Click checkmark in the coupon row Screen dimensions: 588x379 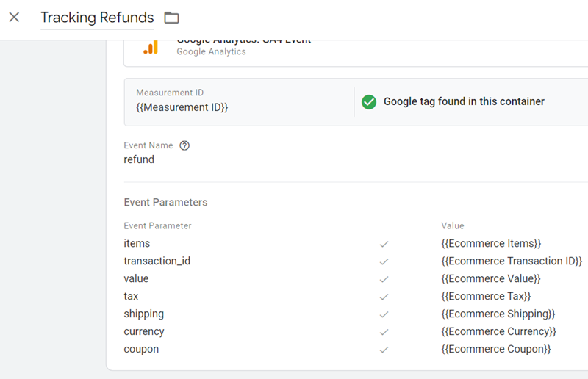pos(384,350)
